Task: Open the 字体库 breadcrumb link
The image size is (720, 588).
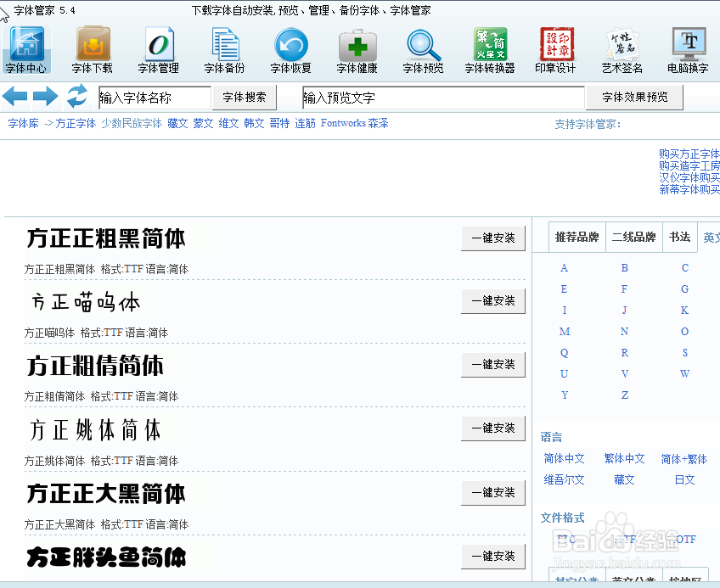Action: pos(24,124)
